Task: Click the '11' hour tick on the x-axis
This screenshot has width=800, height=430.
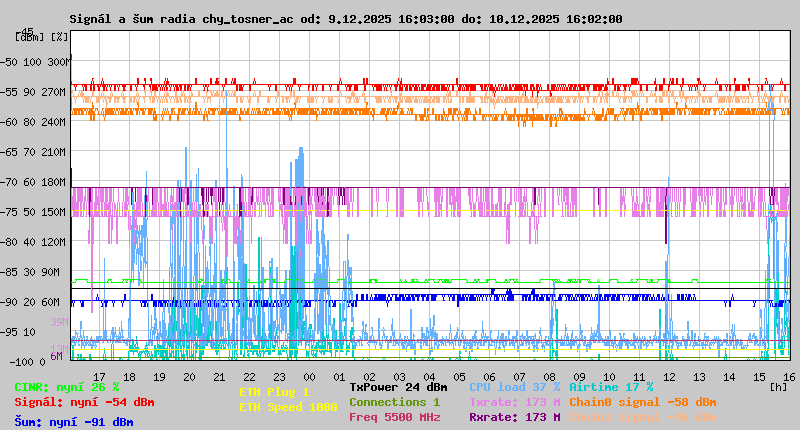Action: pyautogui.click(x=640, y=377)
